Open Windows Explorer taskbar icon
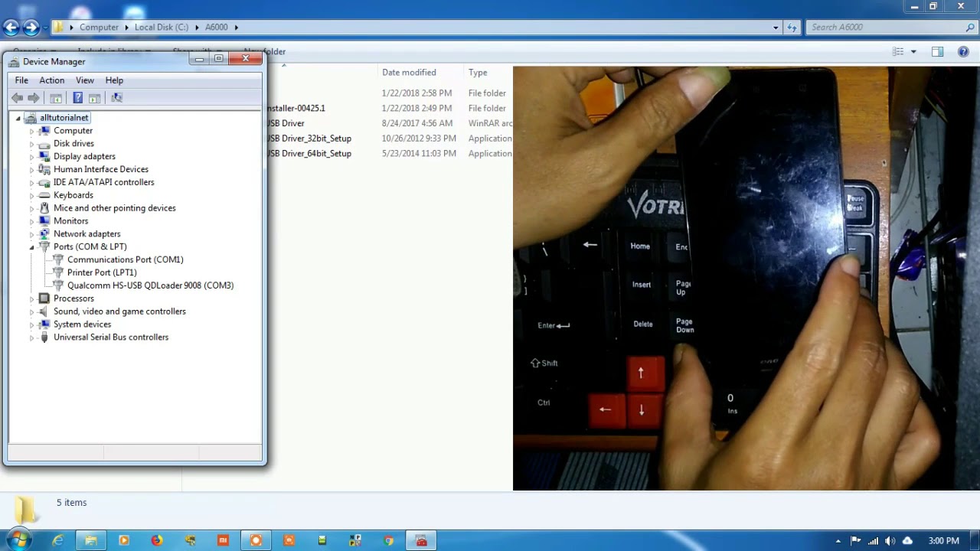This screenshot has width=980, height=551. (90, 540)
